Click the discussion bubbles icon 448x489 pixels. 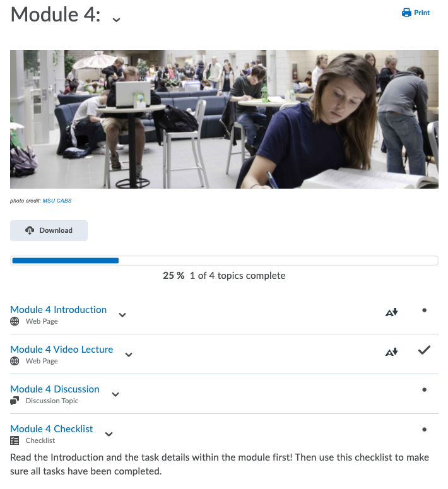tap(15, 401)
